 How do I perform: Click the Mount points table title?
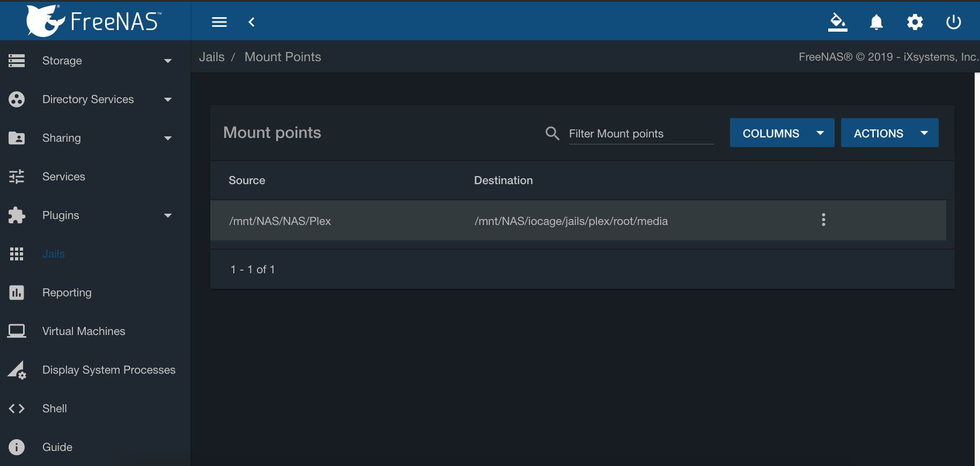tap(272, 133)
